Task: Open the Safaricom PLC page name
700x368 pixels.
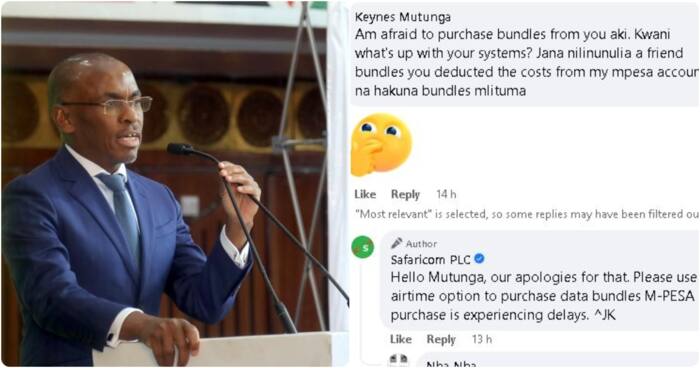Action: pyautogui.click(x=430, y=259)
